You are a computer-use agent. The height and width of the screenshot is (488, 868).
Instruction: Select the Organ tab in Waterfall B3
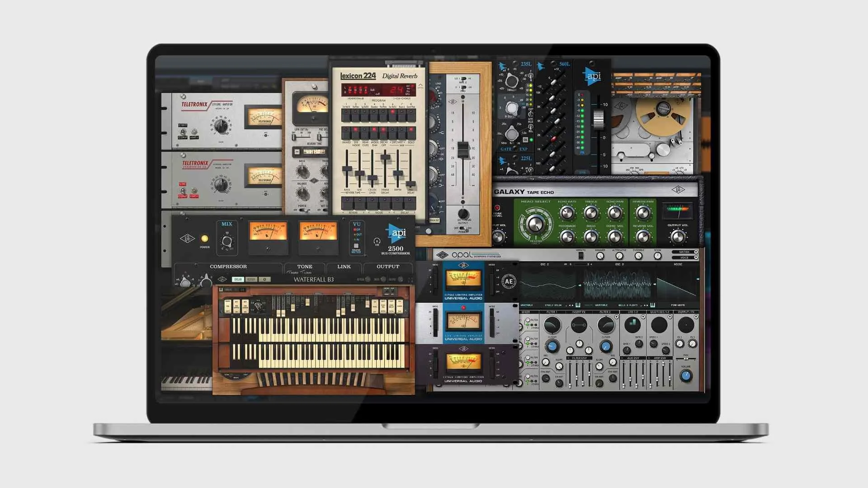(x=238, y=279)
